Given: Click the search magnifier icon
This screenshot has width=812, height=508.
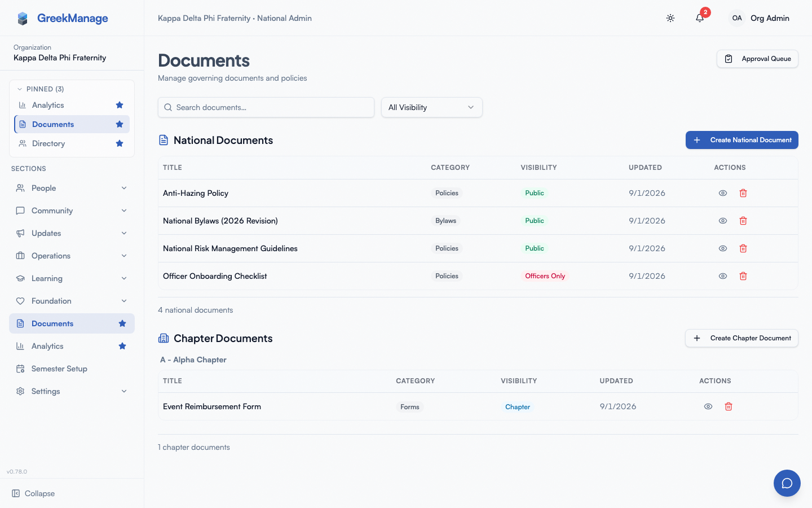Looking at the screenshot, I should click(x=168, y=107).
